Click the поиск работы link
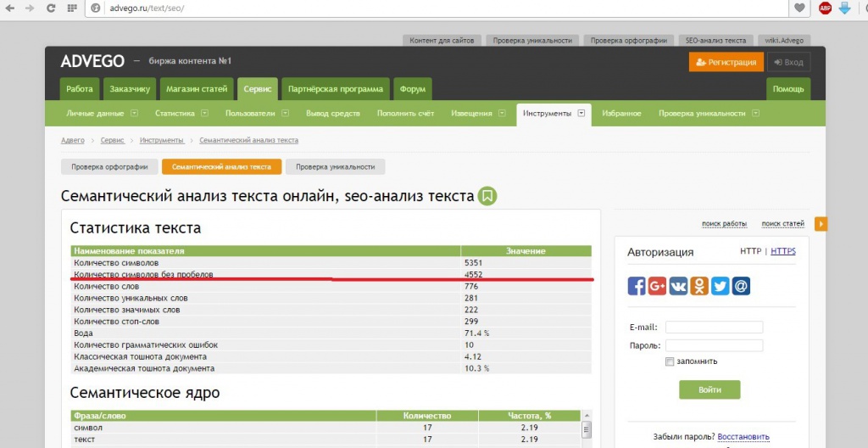The height and width of the screenshot is (448, 868). [724, 224]
